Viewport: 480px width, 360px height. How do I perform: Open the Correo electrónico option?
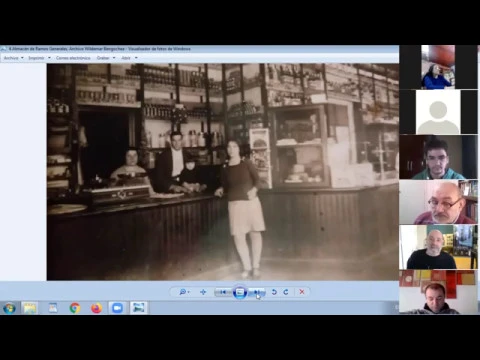point(73,58)
